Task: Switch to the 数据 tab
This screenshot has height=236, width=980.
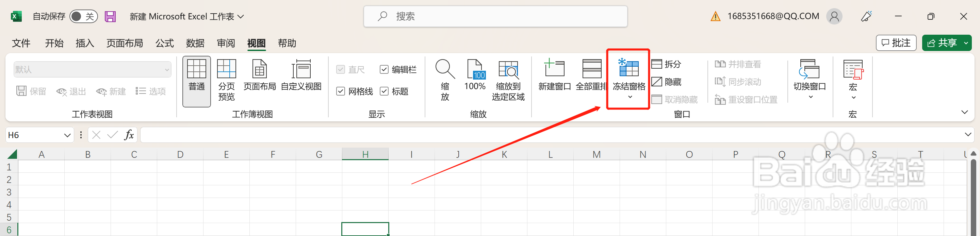Action: click(195, 43)
